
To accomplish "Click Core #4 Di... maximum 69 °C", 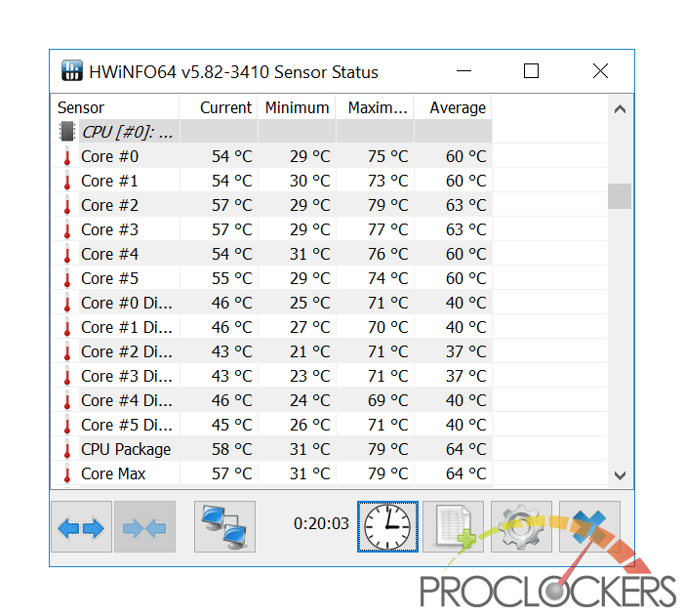I will click(387, 400).
